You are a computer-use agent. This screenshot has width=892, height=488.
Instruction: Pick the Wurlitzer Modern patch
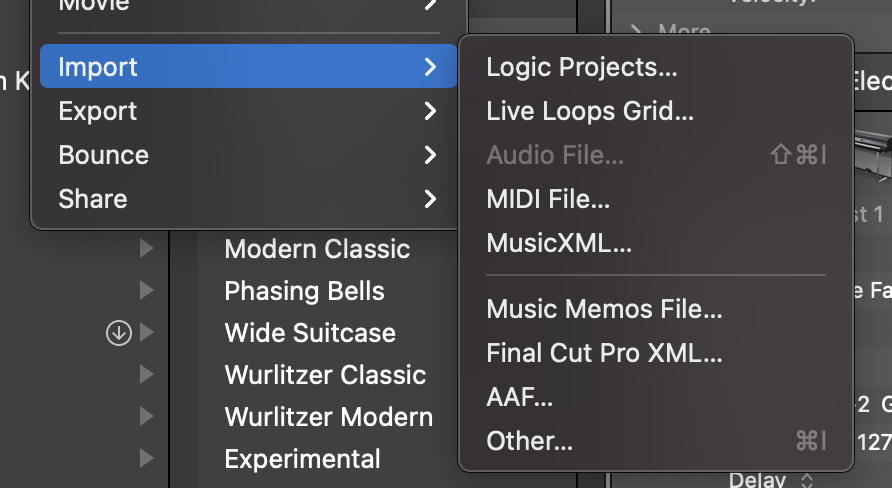328,417
